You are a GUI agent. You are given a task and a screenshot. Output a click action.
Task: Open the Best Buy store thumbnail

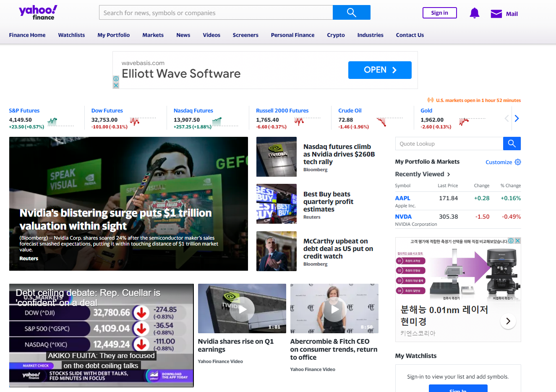pyautogui.click(x=277, y=204)
